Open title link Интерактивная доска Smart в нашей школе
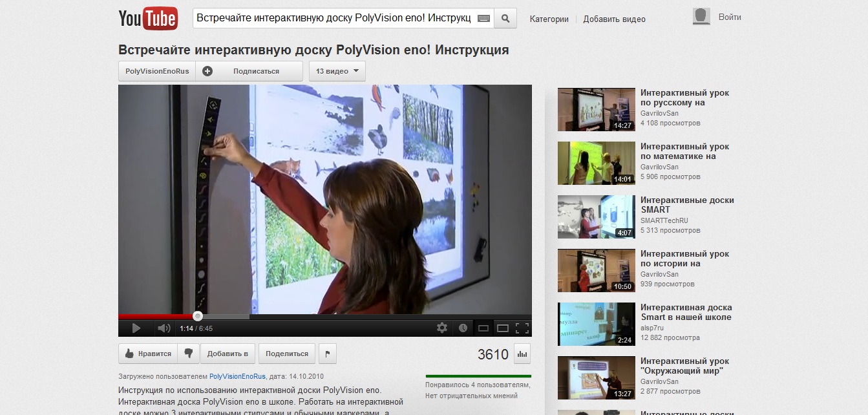The height and width of the screenshot is (415, 868). click(686, 312)
